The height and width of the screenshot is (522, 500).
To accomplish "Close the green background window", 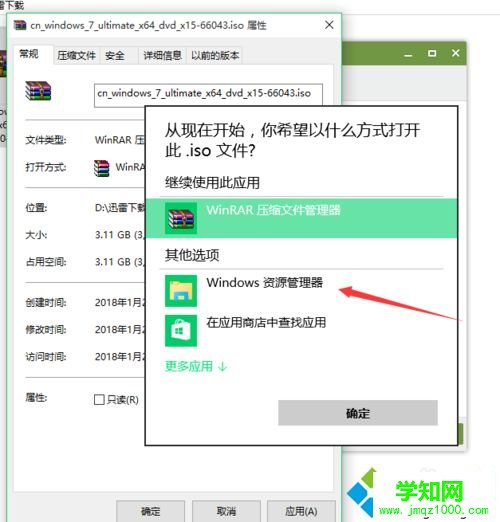I will click(x=456, y=53).
